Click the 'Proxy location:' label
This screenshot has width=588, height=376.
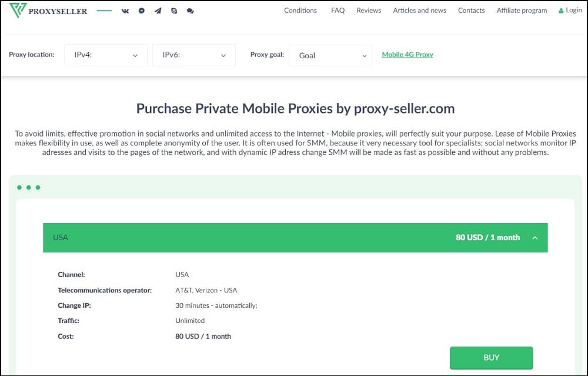pos(32,55)
